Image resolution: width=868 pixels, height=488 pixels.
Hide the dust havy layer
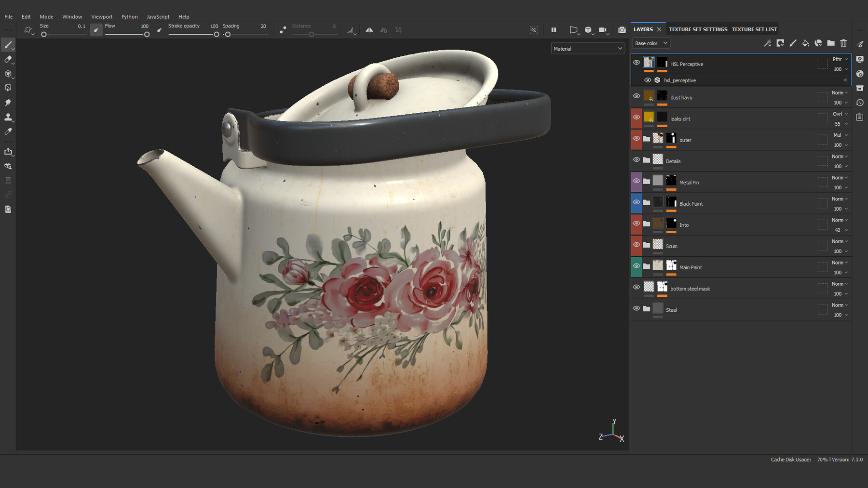637,96
